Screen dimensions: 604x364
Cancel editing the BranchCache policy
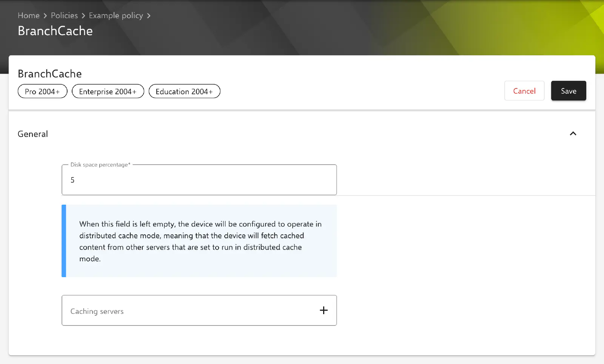[524, 91]
